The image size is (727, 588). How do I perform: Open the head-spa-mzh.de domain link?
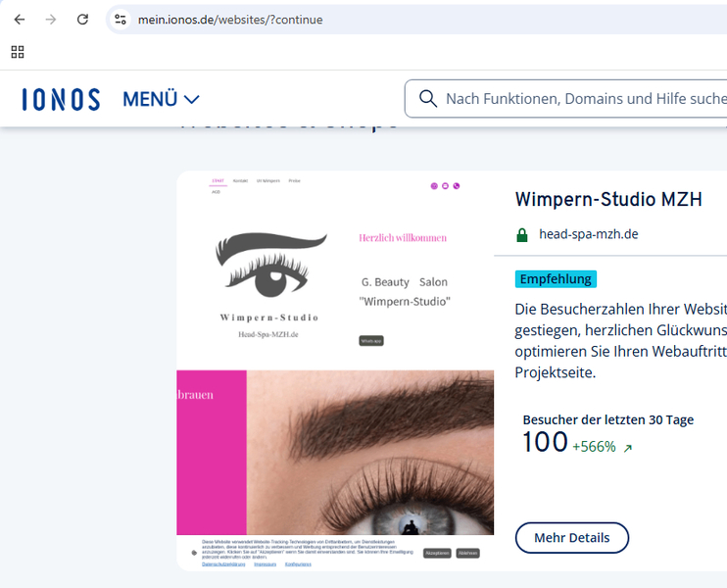tap(588, 234)
